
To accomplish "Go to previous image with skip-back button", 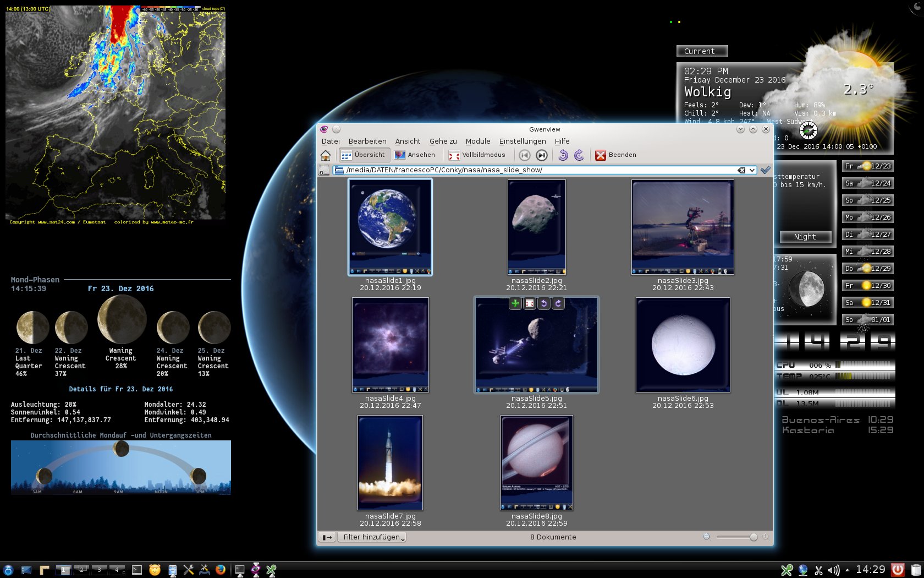I will coord(524,155).
